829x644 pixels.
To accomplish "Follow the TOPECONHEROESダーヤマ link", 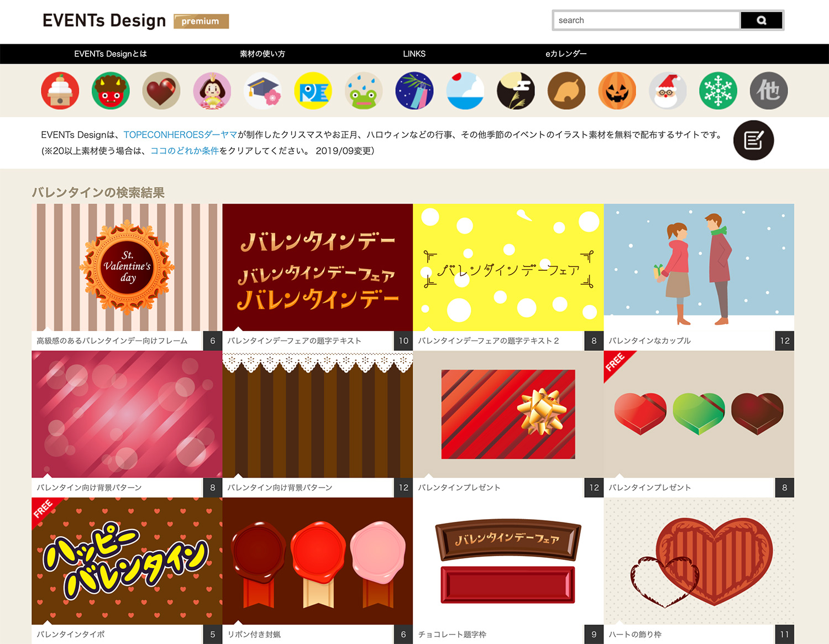I will pyautogui.click(x=181, y=133).
